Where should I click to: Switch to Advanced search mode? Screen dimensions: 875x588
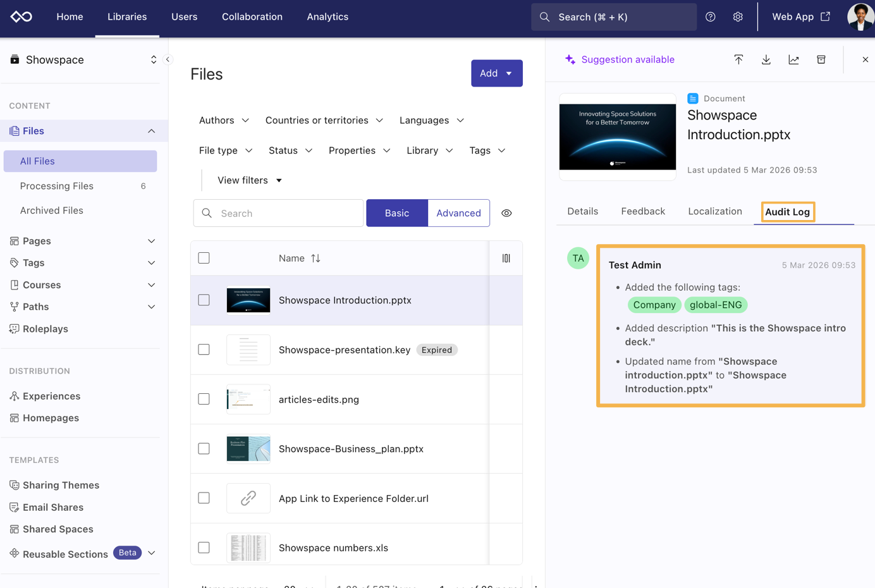(x=458, y=214)
